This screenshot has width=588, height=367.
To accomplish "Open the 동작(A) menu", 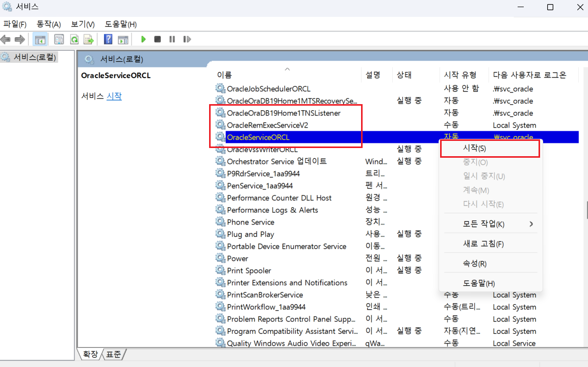I will point(49,25).
